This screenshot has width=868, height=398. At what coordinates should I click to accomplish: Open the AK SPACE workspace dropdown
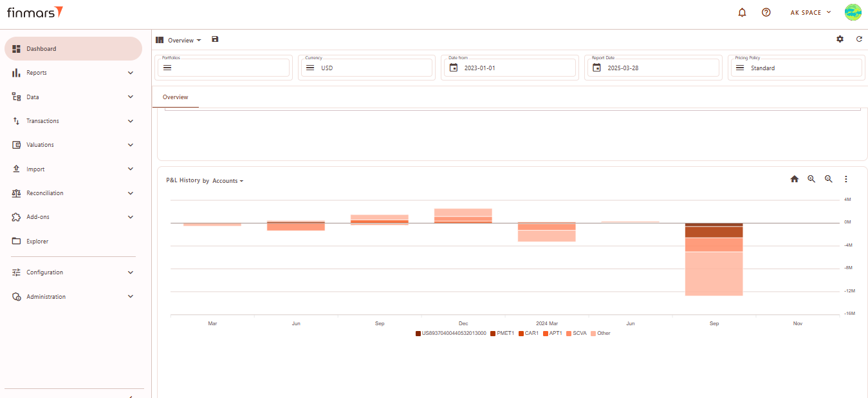[810, 12]
